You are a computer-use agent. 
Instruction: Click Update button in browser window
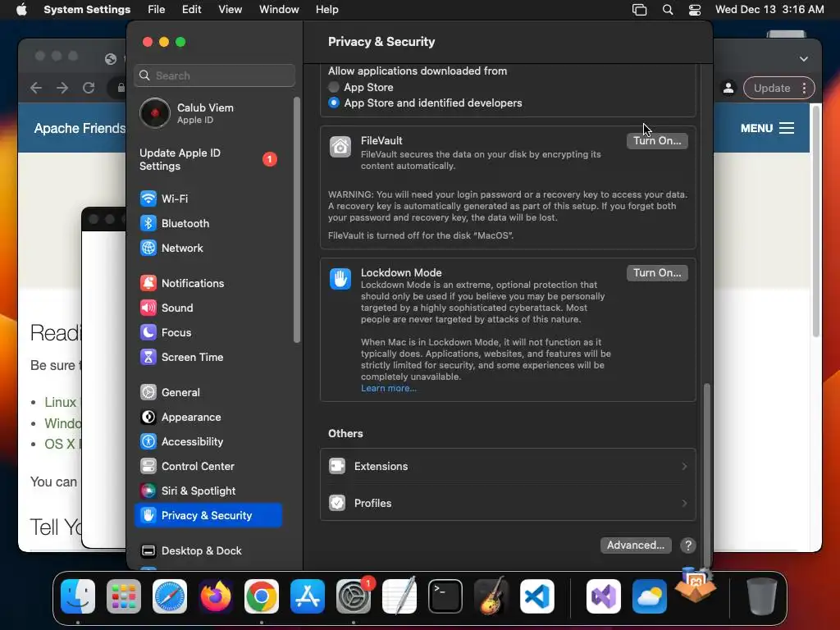[x=771, y=88]
